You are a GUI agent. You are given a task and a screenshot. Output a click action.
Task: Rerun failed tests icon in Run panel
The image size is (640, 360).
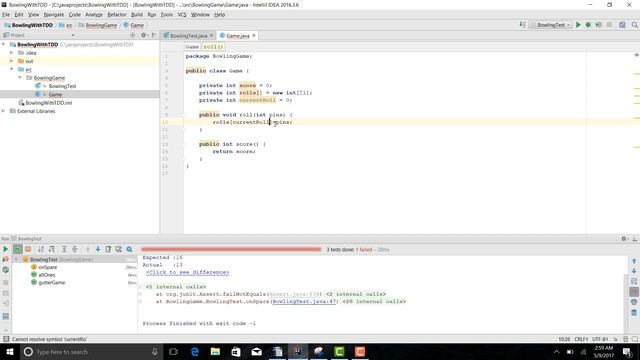(x=5, y=259)
